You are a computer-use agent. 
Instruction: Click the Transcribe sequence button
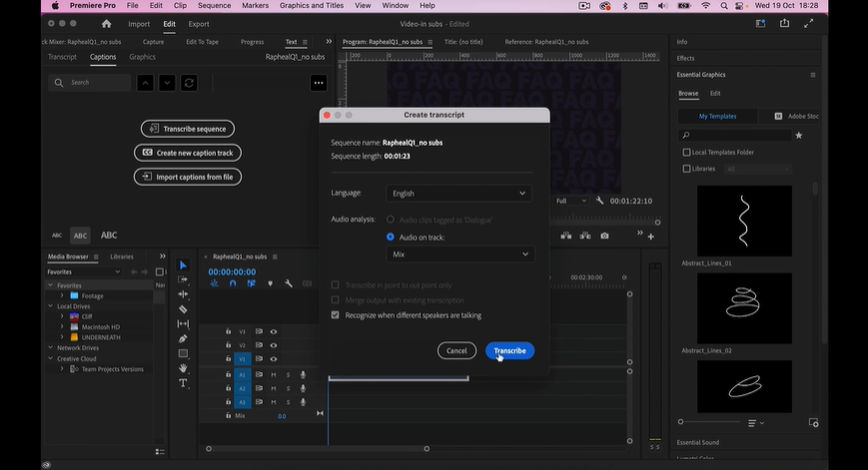(188, 129)
